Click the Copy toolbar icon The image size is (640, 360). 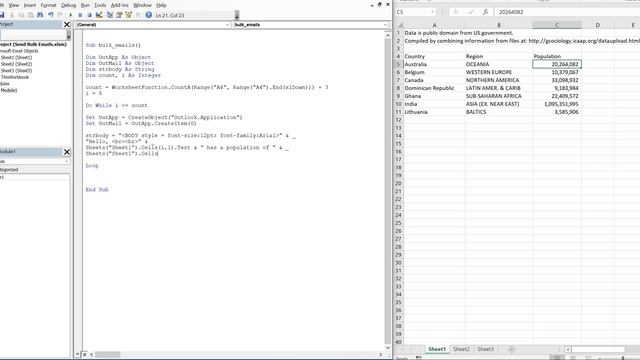[x=21, y=15]
